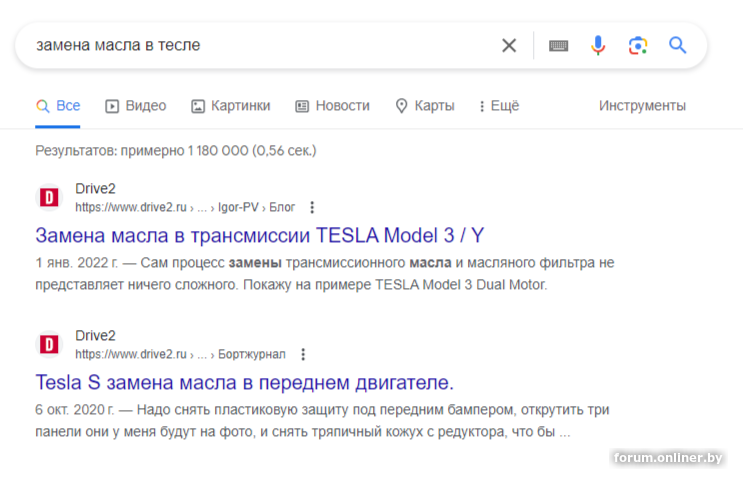
Task: Expand the Ещё more options menu
Action: (499, 106)
